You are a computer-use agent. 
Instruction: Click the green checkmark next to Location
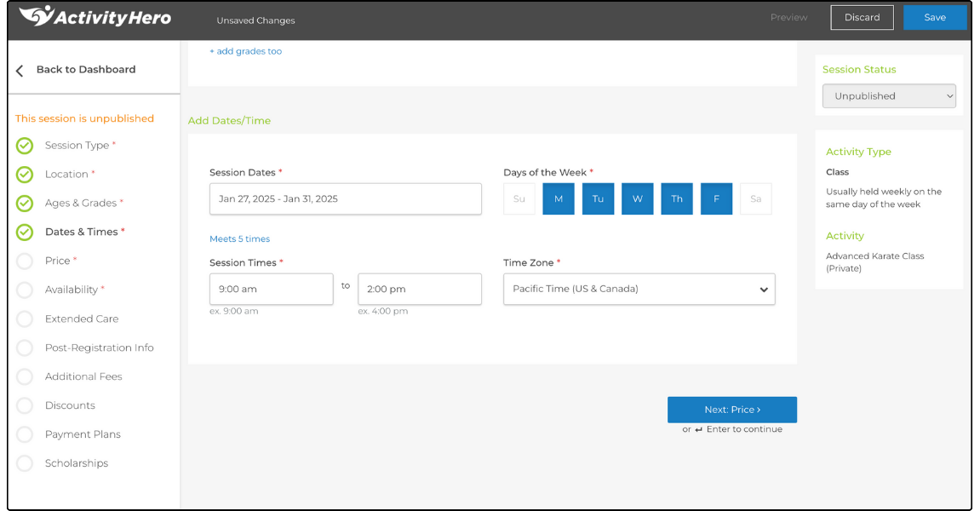point(25,175)
